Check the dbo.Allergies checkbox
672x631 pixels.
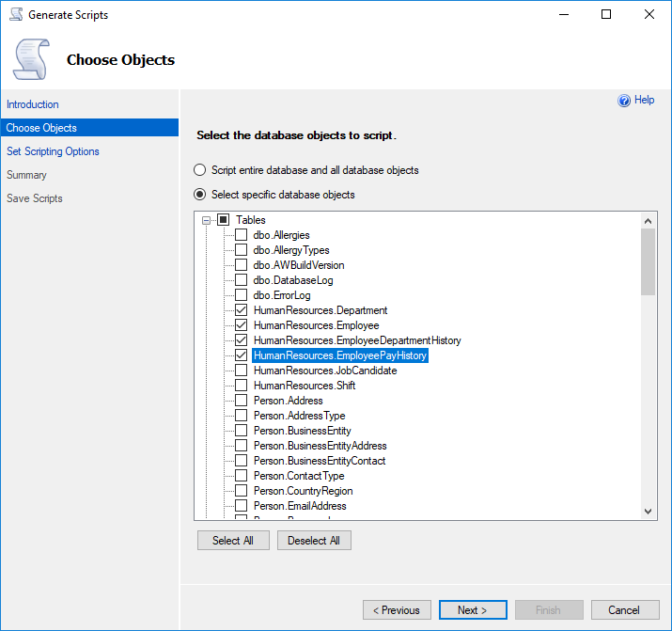242,235
